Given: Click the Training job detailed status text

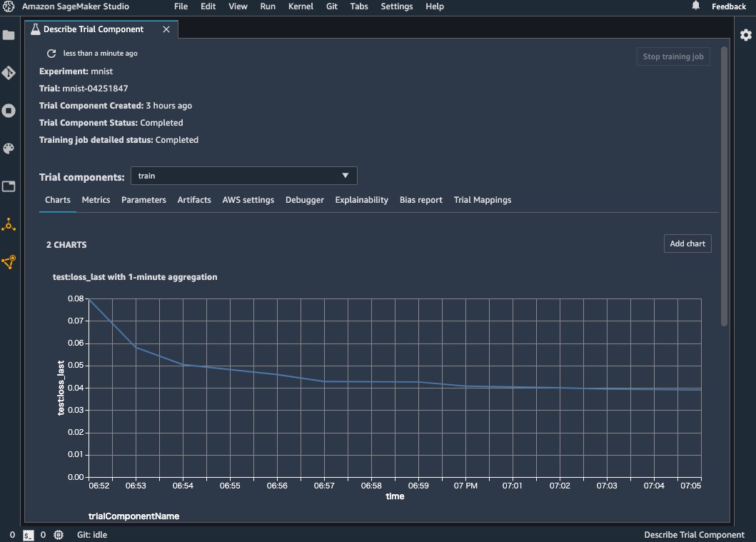Looking at the screenshot, I should pyautogui.click(x=119, y=140).
